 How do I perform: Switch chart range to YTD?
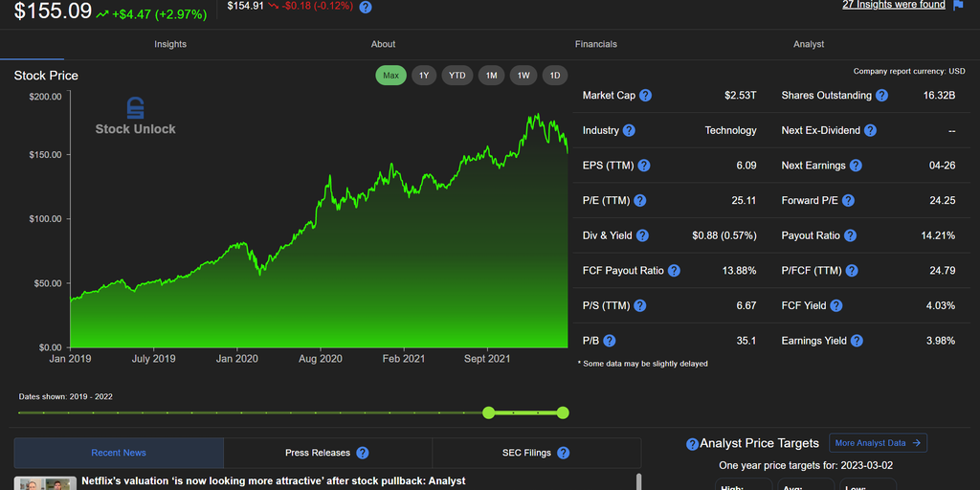457,76
